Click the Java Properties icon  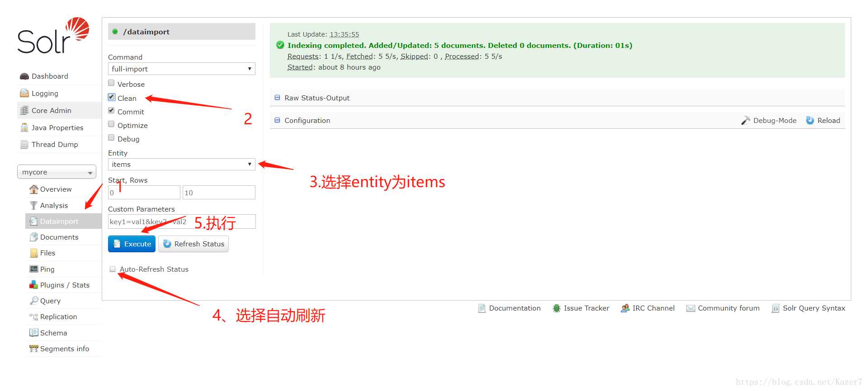pyautogui.click(x=24, y=127)
